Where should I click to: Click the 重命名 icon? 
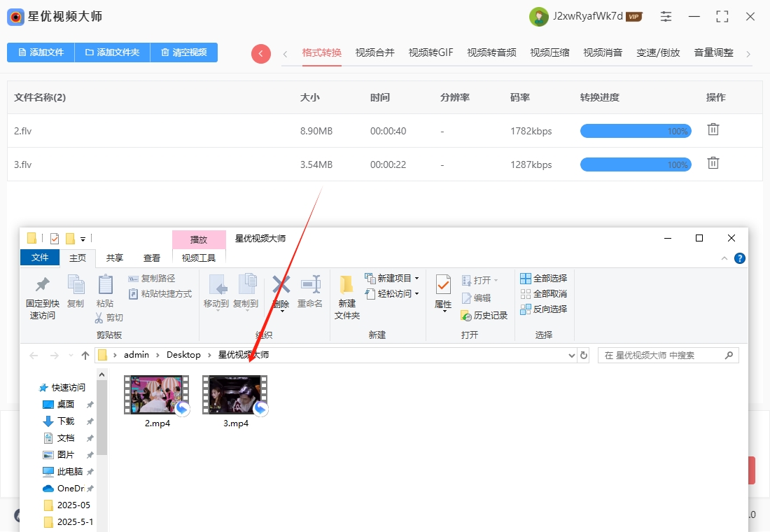pos(310,285)
